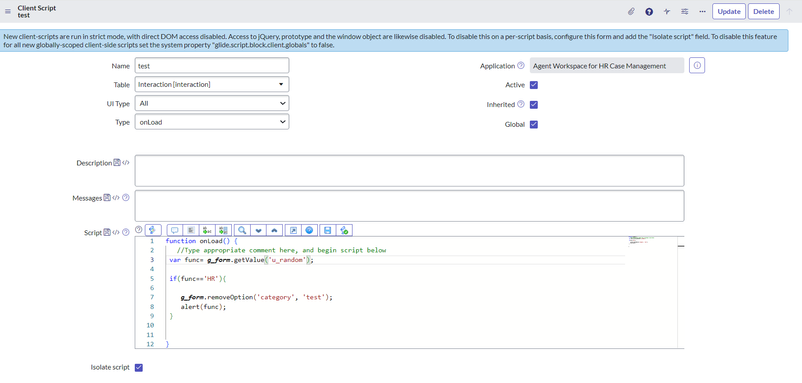This screenshot has height=383, width=802.
Task: Click script line alert(func);
Action: [203, 307]
